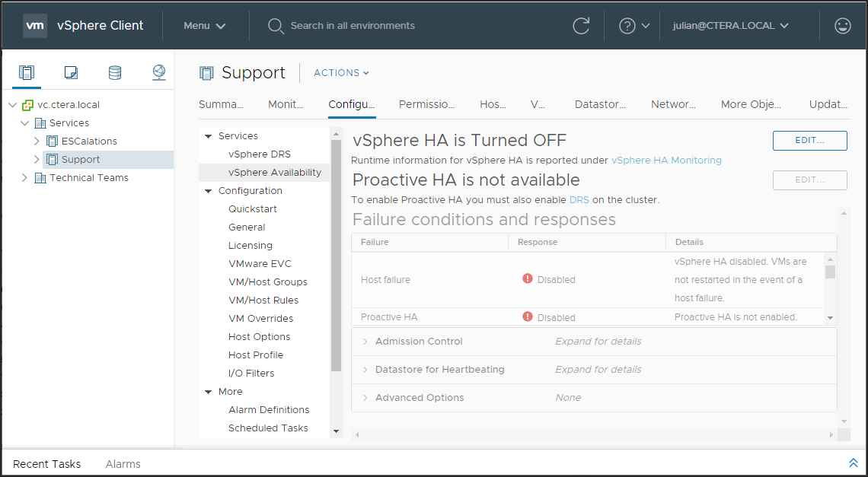Open VM Overrides settings

coord(260,318)
